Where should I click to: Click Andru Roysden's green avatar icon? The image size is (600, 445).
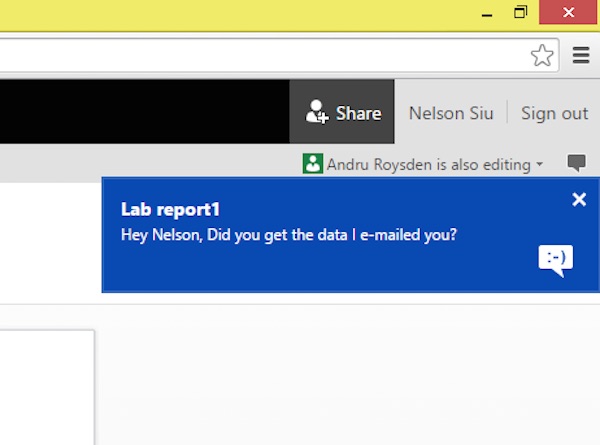[313, 164]
